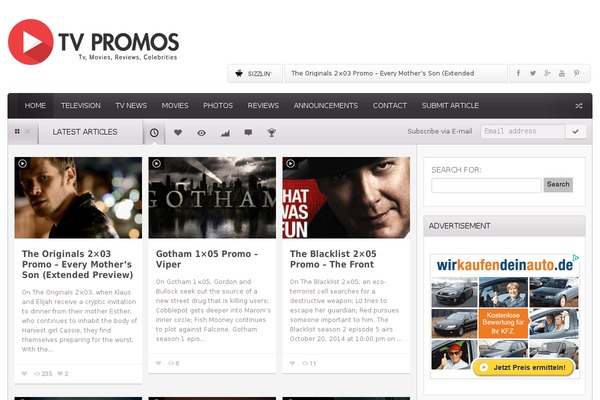Viewport: 600px width, 400px height.
Task: Sort articles by most liked heart icon
Action: (x=178, y=132)
